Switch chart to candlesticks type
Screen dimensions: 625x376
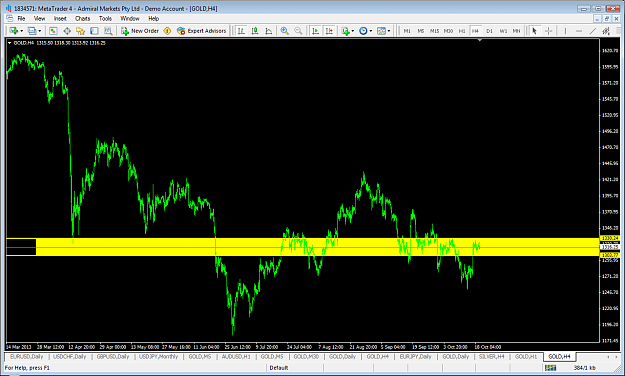point(255,31)
